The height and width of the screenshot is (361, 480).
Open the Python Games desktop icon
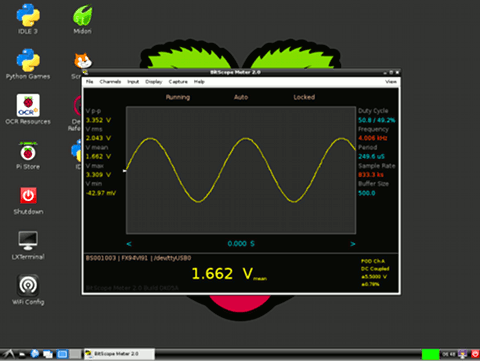point(28,64)
